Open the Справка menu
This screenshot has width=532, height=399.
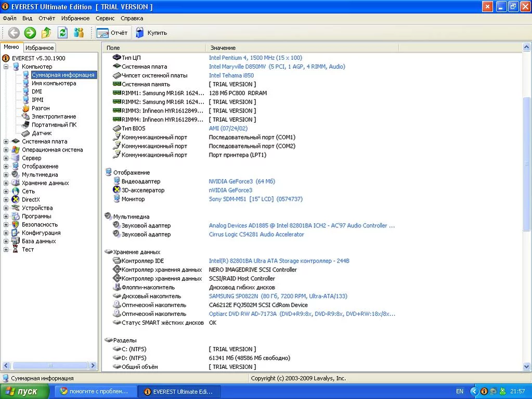pyautogui.click(x=132, y=18)
